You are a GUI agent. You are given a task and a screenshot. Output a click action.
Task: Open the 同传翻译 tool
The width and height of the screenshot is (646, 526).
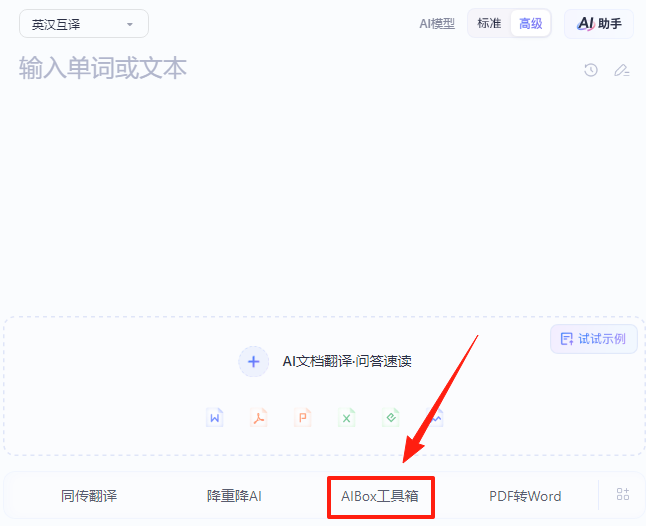[89, 496]
